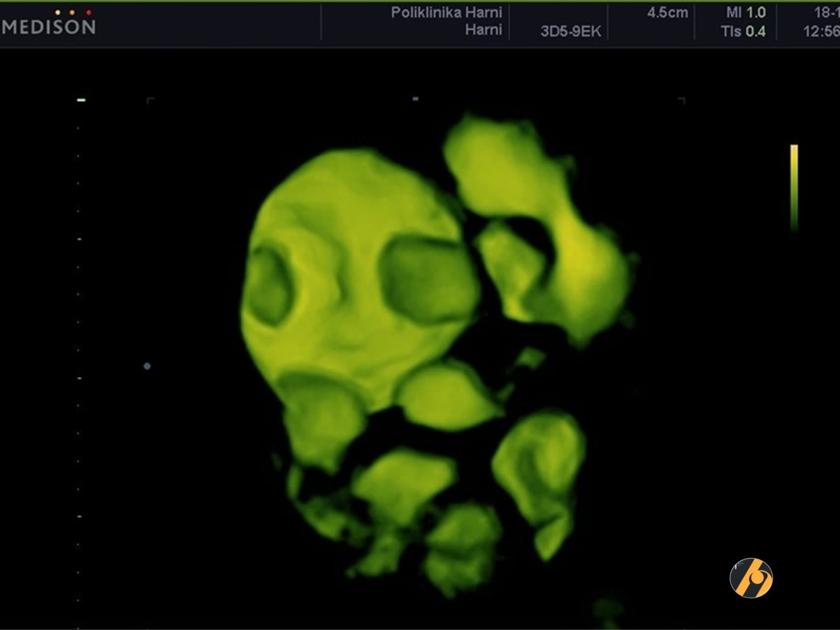Click the MEDISON logo
840x630 pixels.
pyautogui.click(x=48, y=27)
